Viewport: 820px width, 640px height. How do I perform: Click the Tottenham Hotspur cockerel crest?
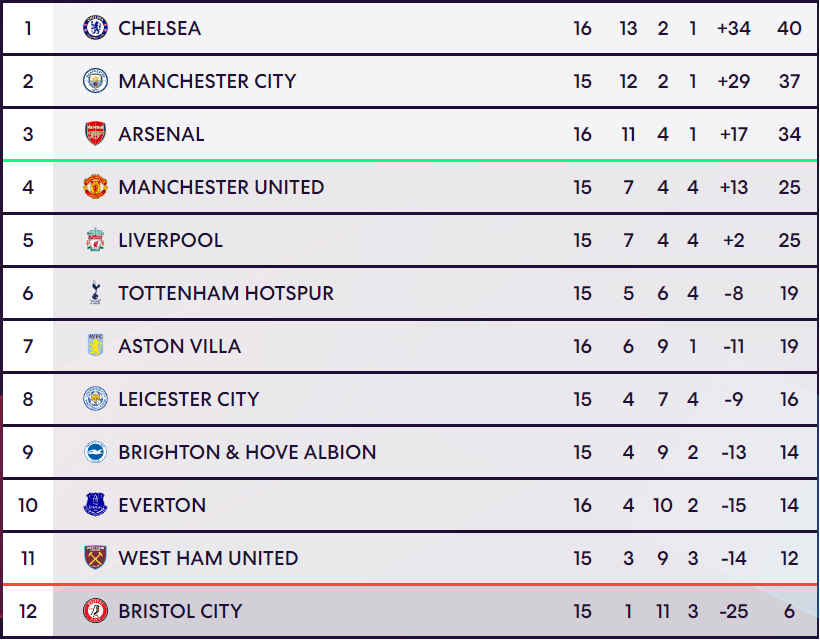pos(95,293)
